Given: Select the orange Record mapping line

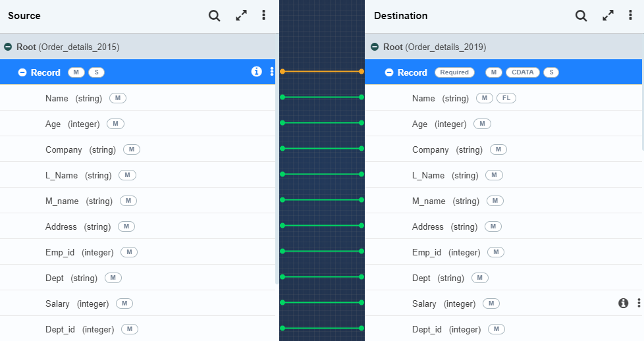Looking at the screenshot, I should (x=322, y=71).
